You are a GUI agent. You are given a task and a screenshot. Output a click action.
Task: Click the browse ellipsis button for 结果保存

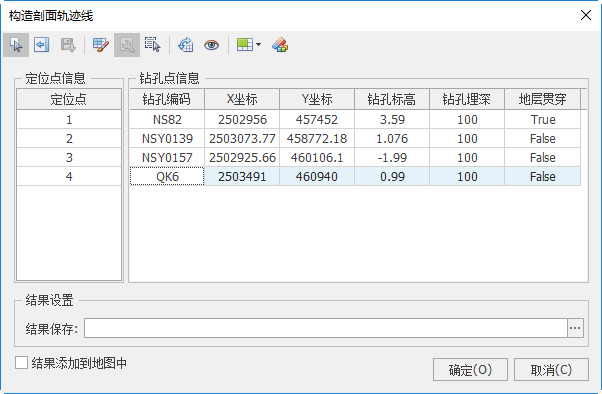[575, 328]
